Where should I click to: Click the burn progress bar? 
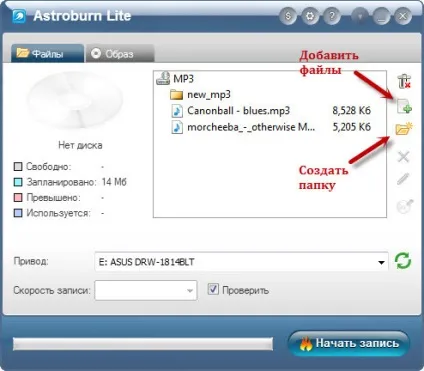pyautogui.click(x=143, y=344)
